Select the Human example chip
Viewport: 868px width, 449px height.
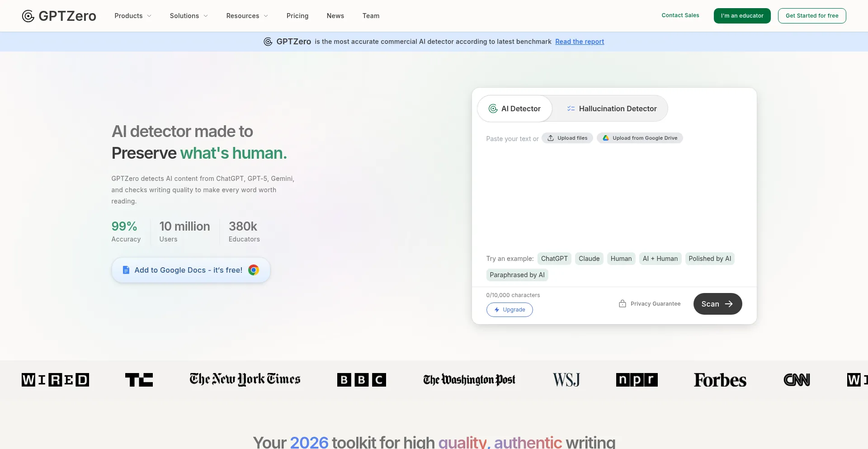click(621, 259)
